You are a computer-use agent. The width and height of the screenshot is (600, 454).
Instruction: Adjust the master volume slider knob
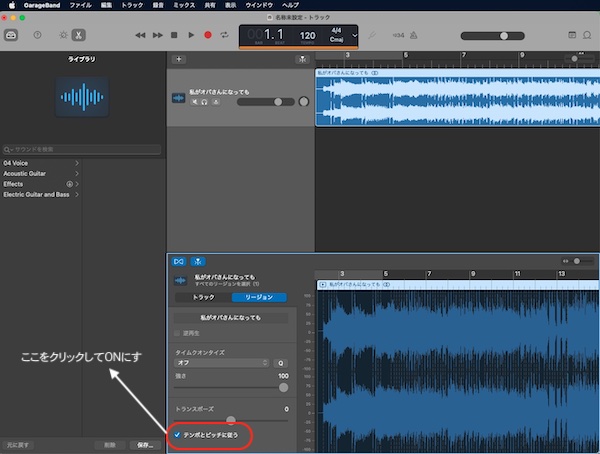504,36
